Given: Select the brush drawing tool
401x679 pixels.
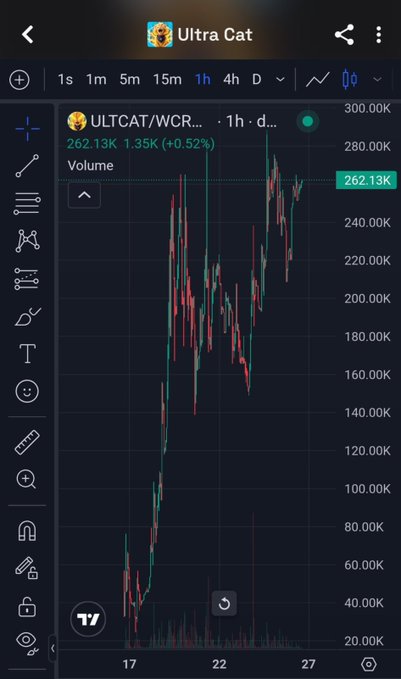Looking at the screenshot, I should (x=27, y=317).
